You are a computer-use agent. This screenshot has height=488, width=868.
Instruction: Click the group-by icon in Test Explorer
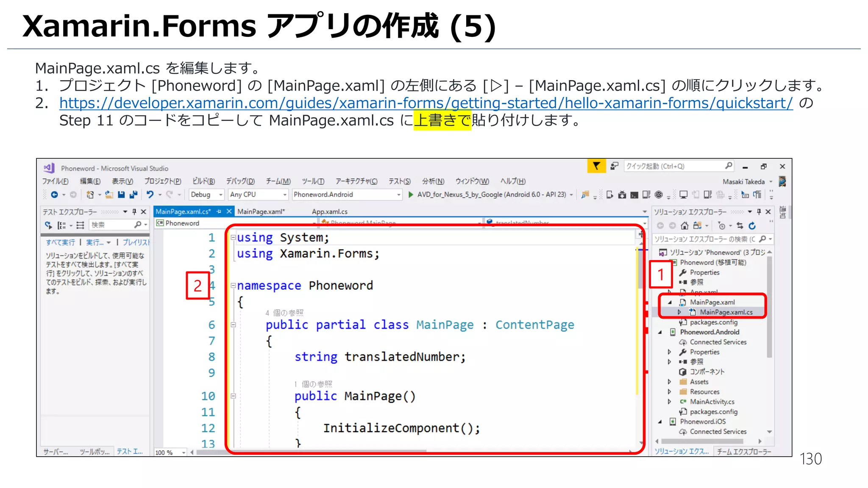[x=62, y=225]
